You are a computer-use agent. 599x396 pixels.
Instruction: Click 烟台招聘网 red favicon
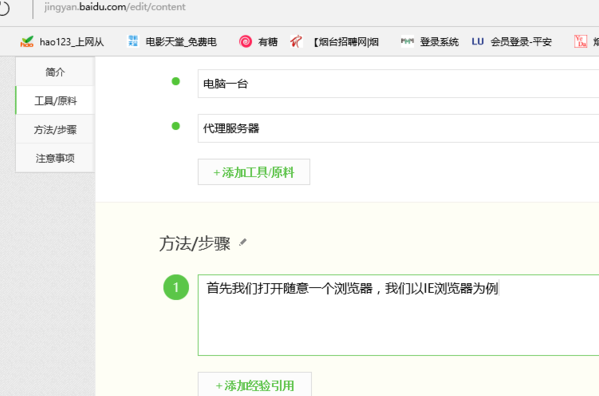coord(296,41)
